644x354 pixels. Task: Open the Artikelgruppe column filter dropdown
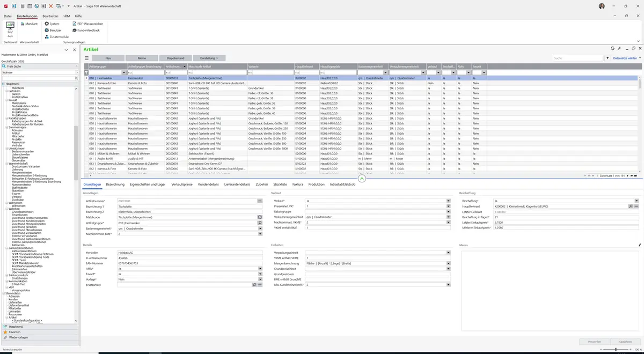pyautogui.click(x=124, y=72)
